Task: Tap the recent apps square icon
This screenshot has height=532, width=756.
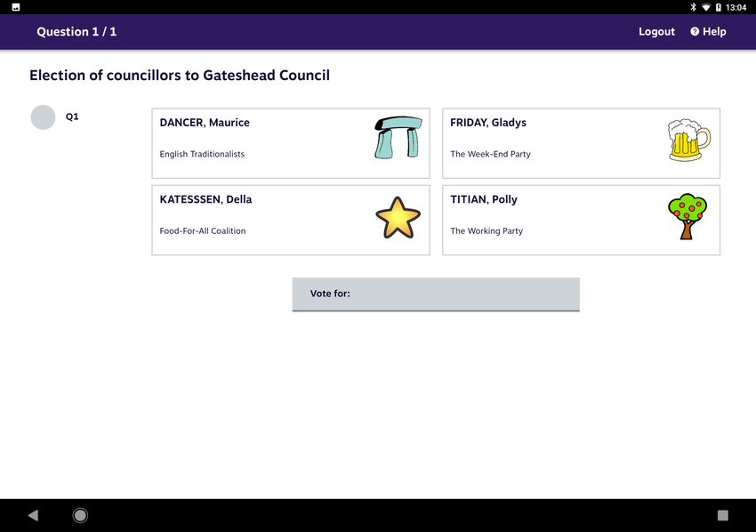Action: click(x=722, y=515)
